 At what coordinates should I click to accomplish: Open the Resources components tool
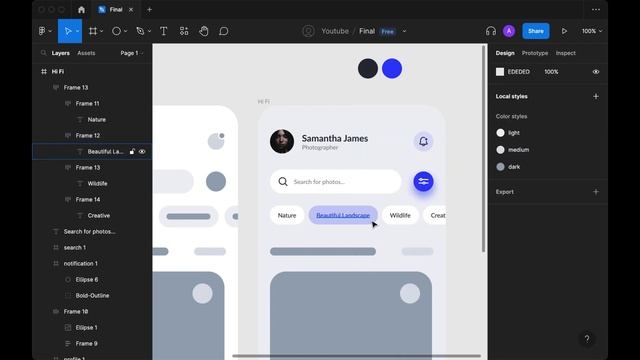184,31
